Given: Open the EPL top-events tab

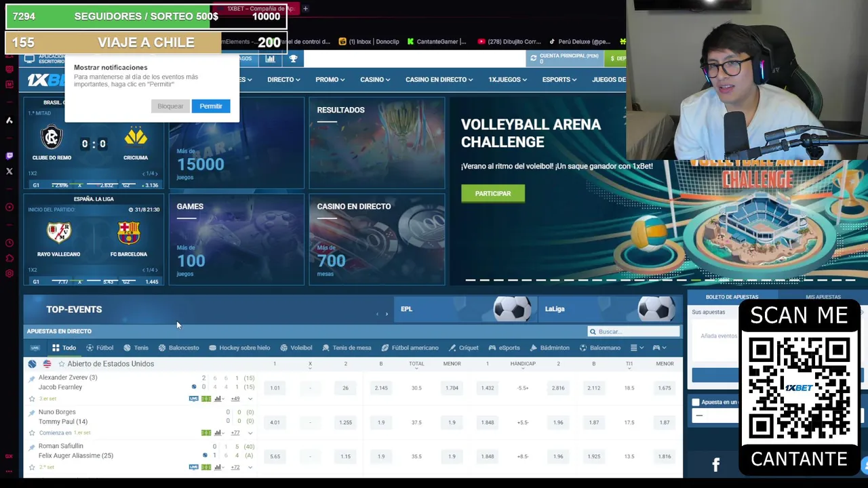Looking at the screenshot, I should [465, 309].
